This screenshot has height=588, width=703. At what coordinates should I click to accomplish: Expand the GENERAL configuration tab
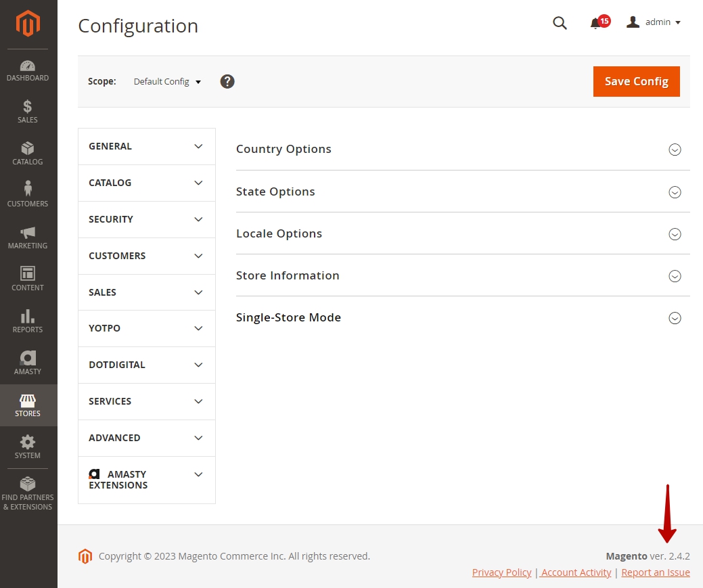point(147,146)
